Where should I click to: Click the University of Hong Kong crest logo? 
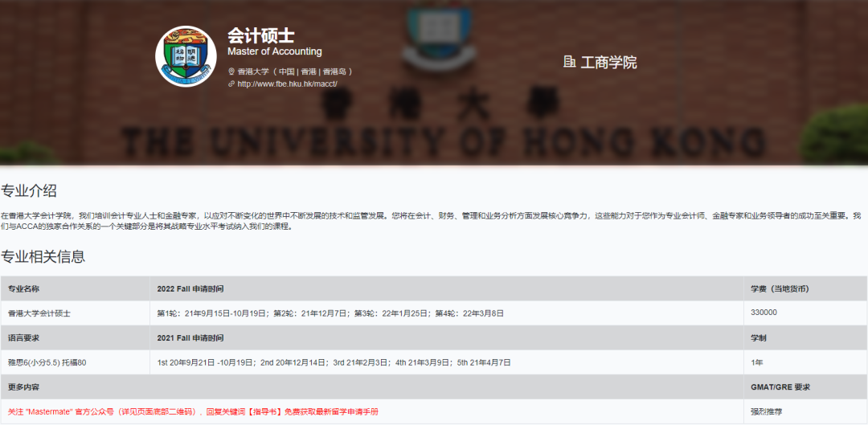pyautogui.click(x=186, y=56)
